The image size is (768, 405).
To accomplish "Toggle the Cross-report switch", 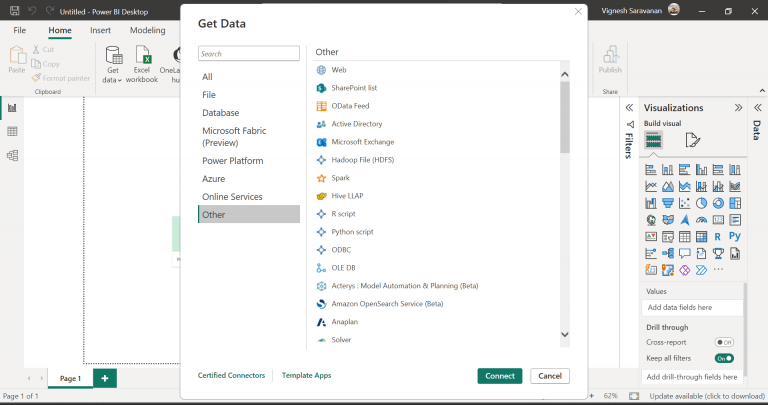I will click(724, 342).
